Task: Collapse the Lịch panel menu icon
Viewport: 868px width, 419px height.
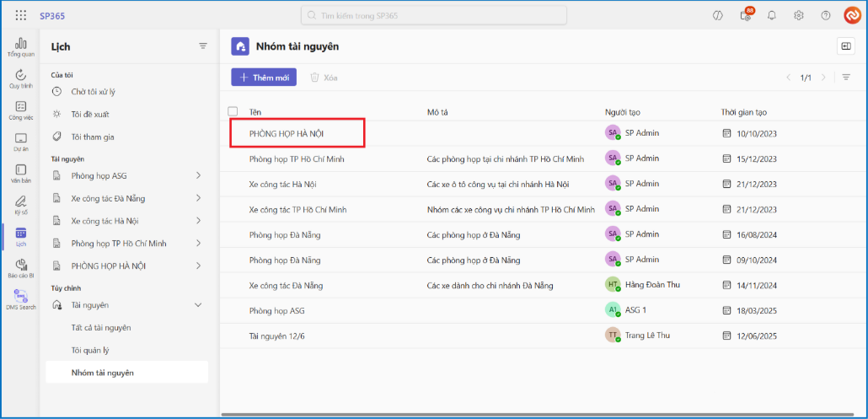Action: pyautogui.click(x=202, y=46)
